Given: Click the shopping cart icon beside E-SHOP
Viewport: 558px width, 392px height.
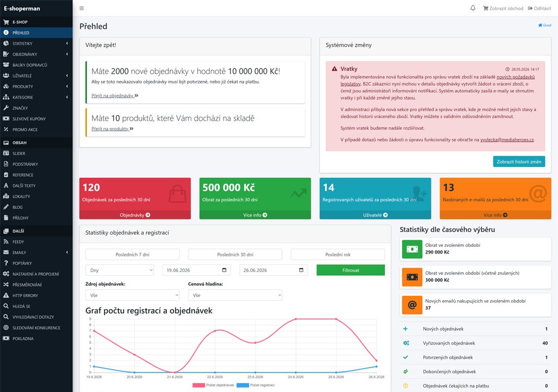Looking at the screenshot, I should pyautogui.click(x=6, y=22).
